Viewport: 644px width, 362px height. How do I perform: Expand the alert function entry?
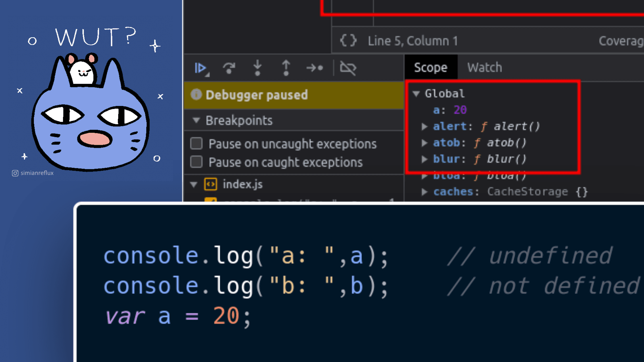click(424, 126)
